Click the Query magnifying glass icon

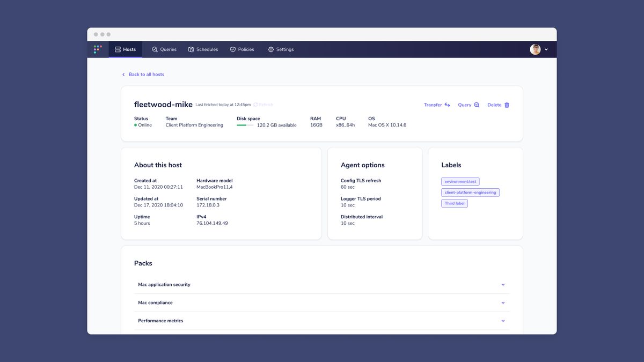[477, 105]
